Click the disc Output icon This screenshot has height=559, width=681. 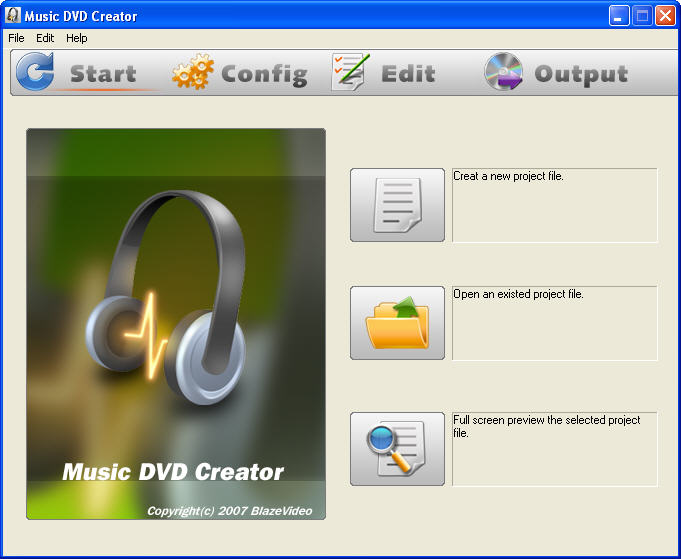[503, 72]
